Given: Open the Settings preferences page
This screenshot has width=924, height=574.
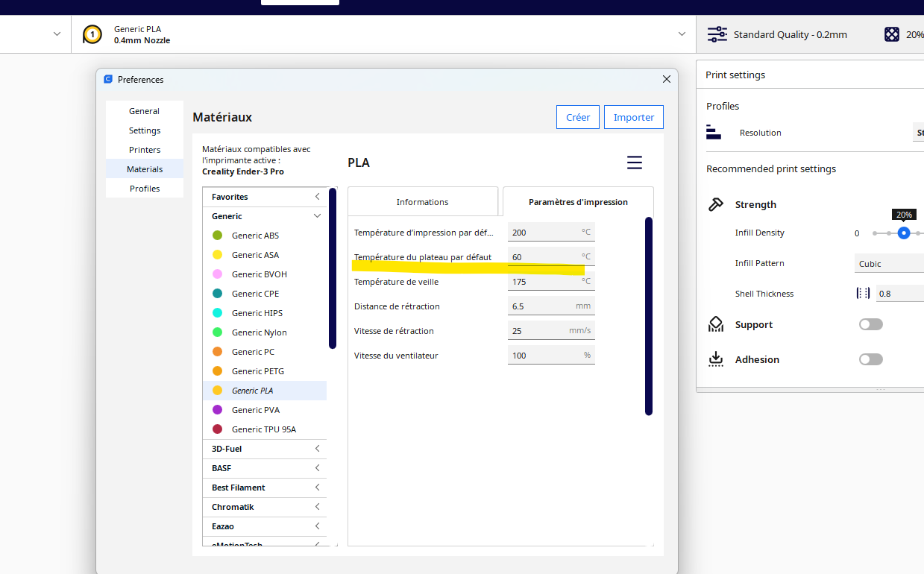Looking at the screenshot, I should click(x=144, y=130).
